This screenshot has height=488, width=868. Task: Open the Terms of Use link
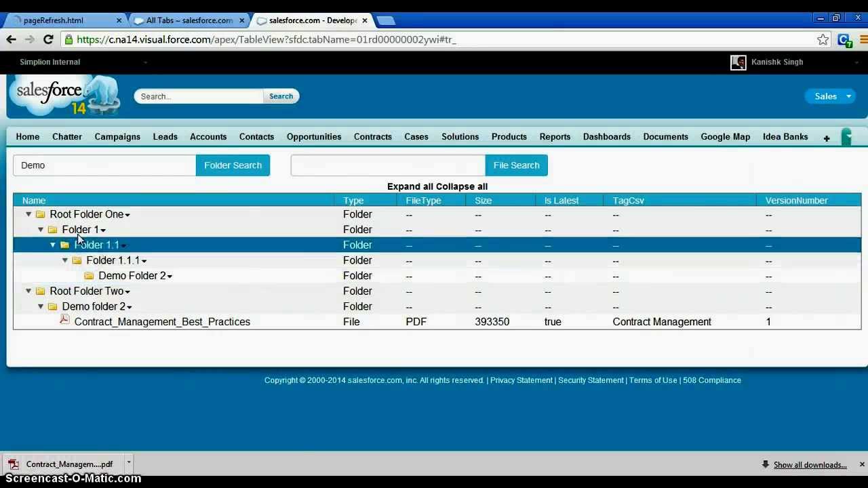click(653, 380)
